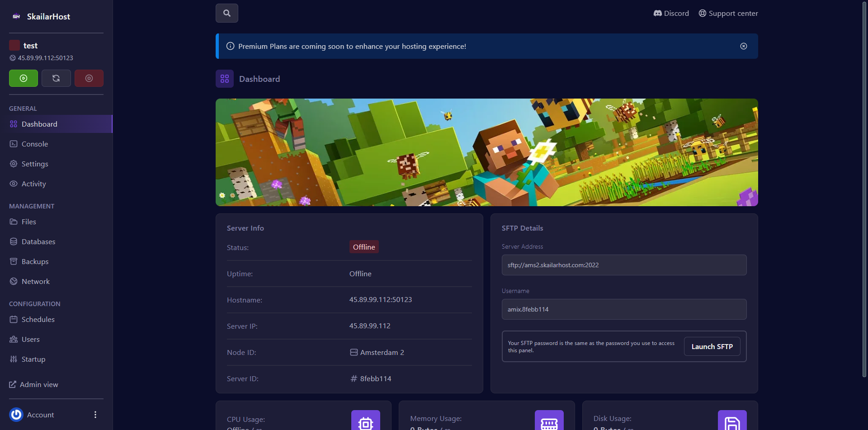868x430 pixels.
Task: Click the Discord icon in the header
Action: (x=658, y=13)
